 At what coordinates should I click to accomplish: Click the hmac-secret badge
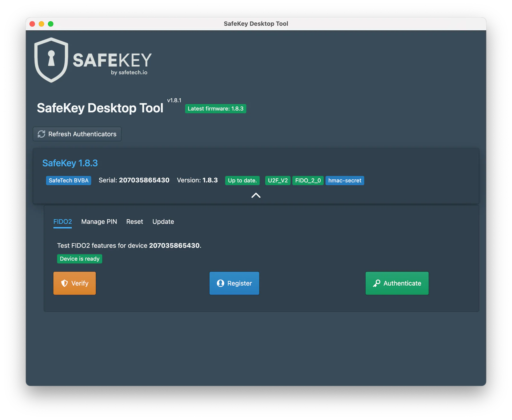pyautogui.click(x=345, y=181)
